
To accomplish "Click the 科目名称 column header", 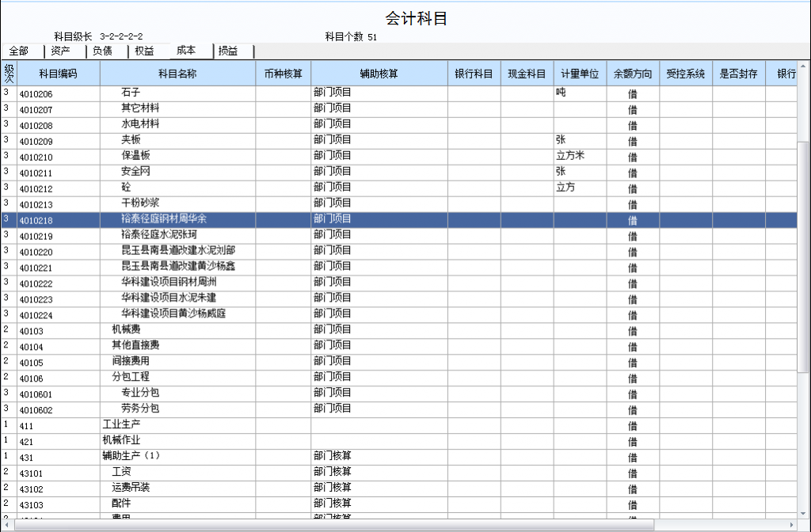I will (x=177, y=74).
